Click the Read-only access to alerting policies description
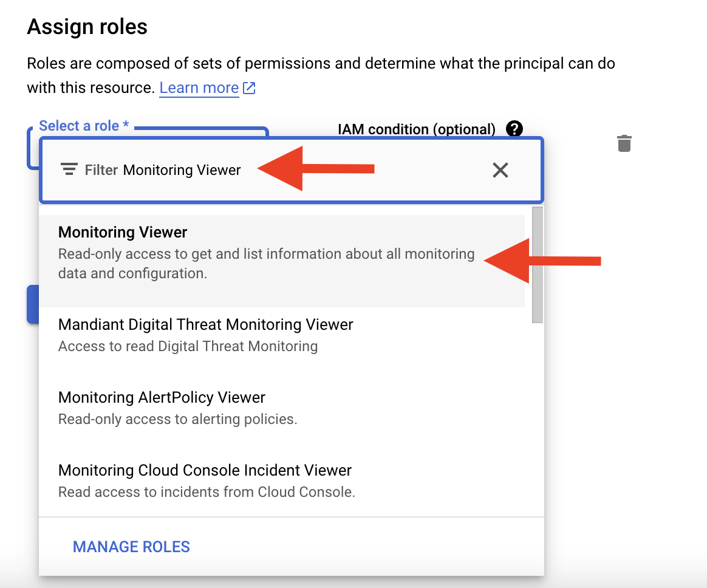The height and width of the screenshot is (588, 707). click(x=177, y=419)
